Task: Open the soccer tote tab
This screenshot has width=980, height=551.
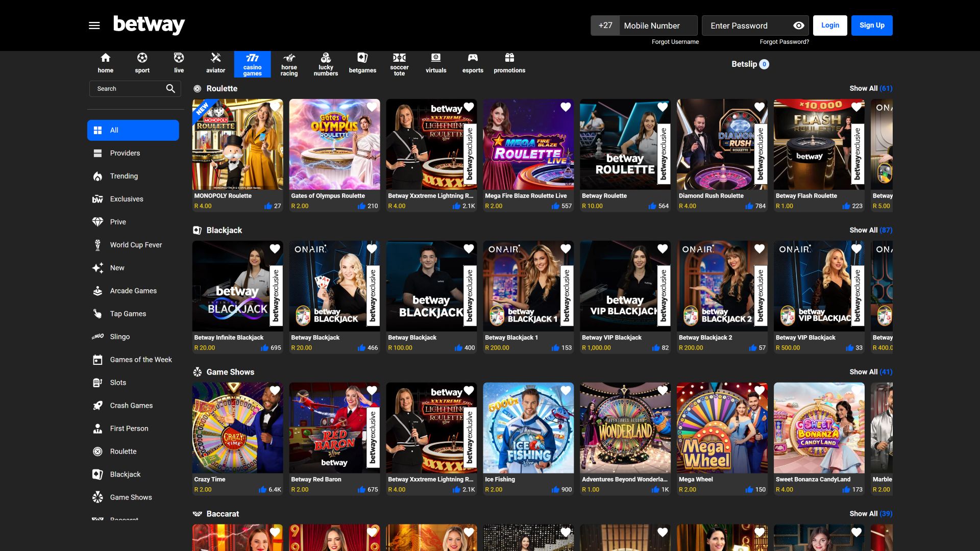Action: tap(400, 64)
